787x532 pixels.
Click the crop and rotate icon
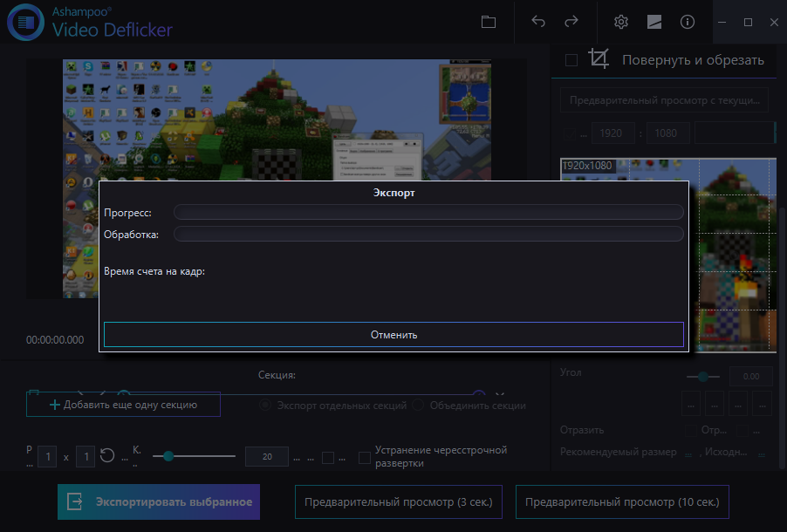(599, 59)
